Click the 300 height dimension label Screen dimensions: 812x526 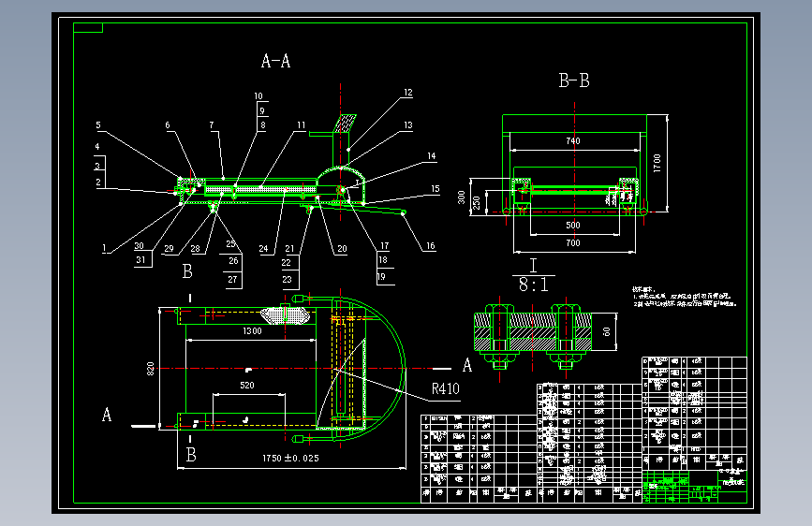coord(462,197)
